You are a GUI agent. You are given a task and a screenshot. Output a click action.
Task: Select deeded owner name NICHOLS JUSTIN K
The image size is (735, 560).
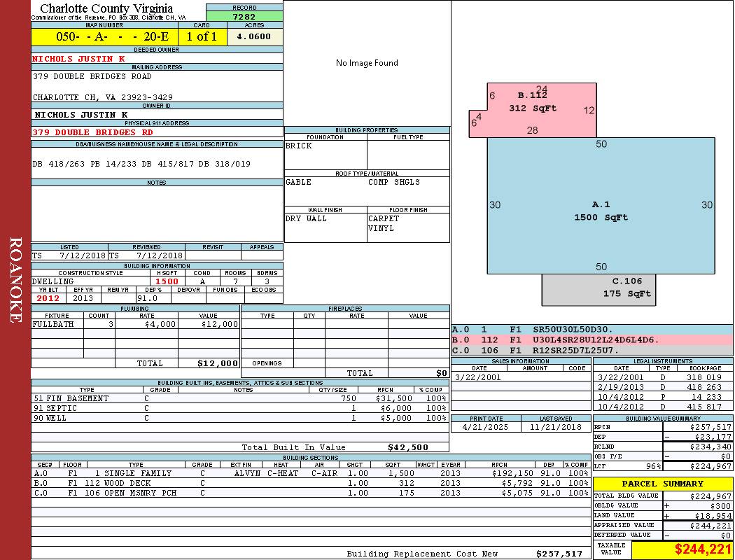click(78, 59)
